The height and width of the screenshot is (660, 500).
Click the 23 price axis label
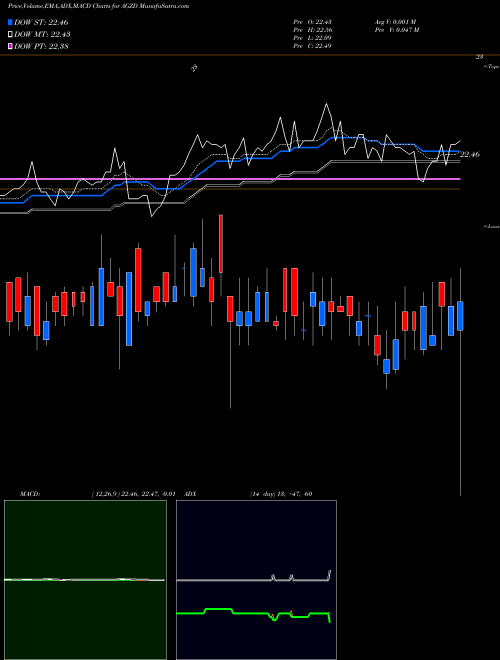(x=479, y=57)
